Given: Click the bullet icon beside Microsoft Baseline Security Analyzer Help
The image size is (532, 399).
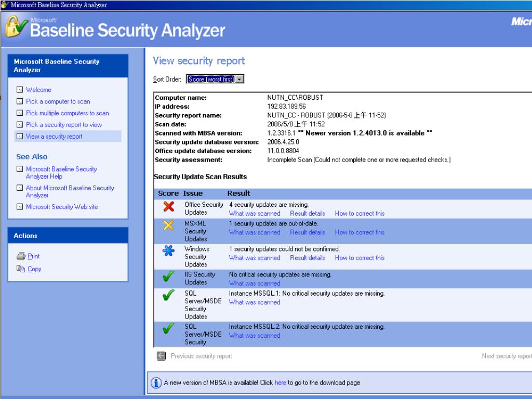Looking at the screenshot, I should [20, 169].
